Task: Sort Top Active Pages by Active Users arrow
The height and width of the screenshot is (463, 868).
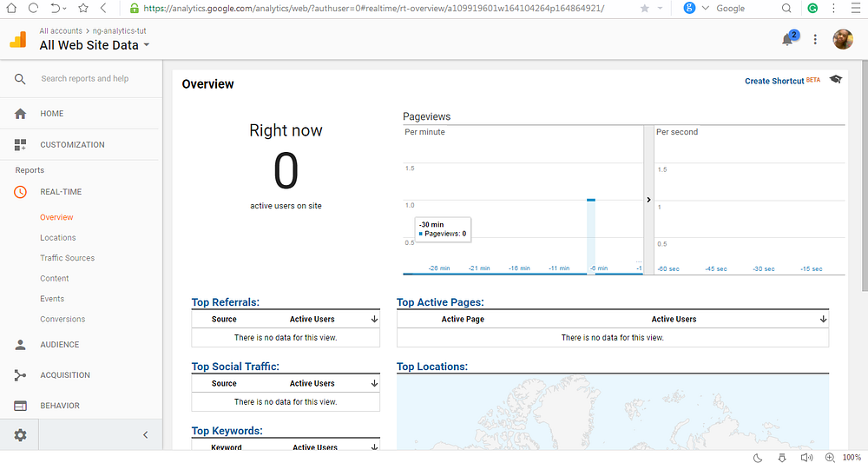Action: (823, 319)
